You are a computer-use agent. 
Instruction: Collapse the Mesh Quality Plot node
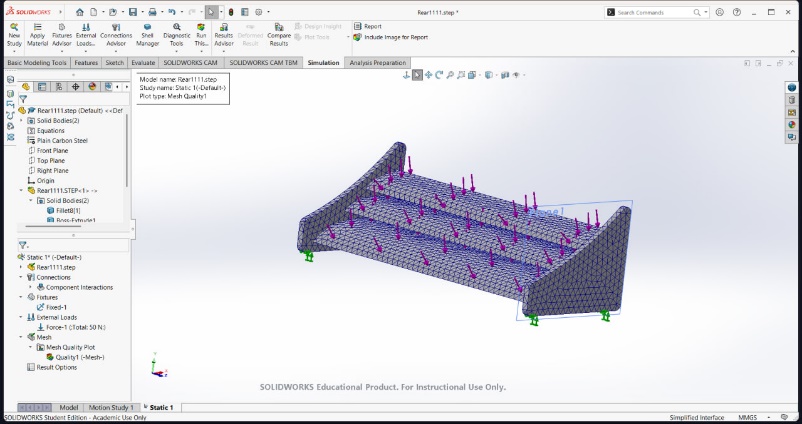(31, 347)
